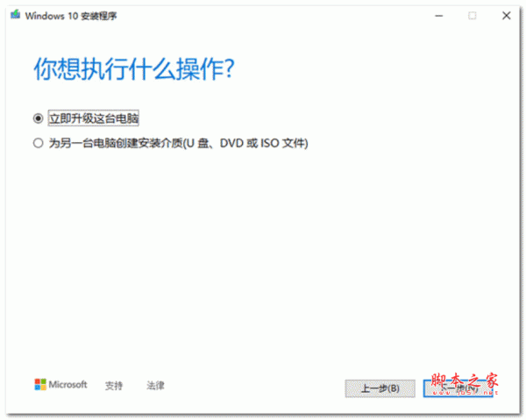The width and height of the screenshot is (526, 420).
Task: Click the Microsoft wordmark text
Action: (x=68, y=384)
